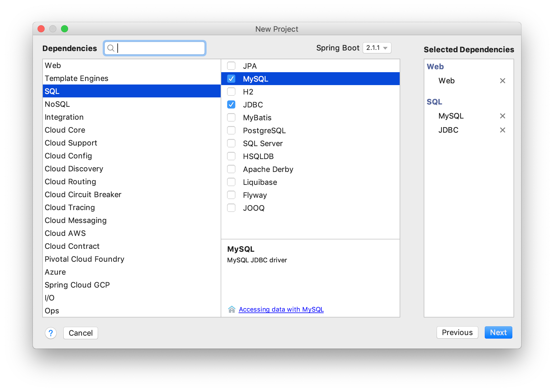Click the Flyway label text
The height and width of the screenshot is (392, 554).
tap(255, 195)
